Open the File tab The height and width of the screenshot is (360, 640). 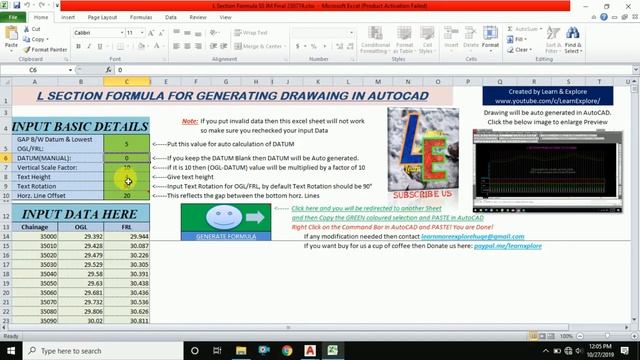tap(13, 17)
